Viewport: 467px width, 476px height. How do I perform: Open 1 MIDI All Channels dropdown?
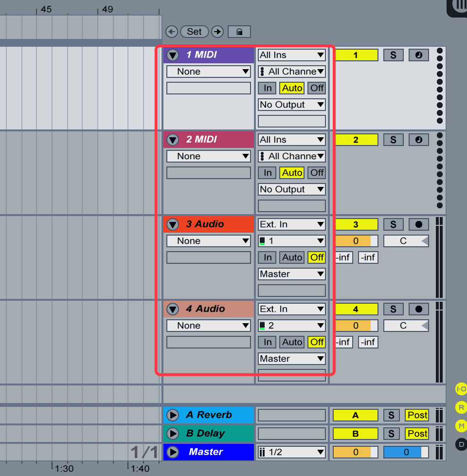tap(291, 72)
